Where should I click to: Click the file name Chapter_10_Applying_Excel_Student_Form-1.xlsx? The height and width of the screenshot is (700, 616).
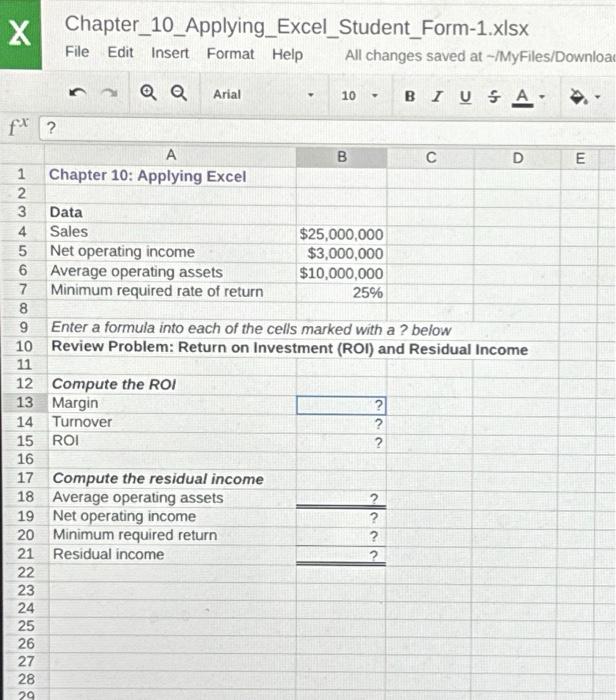pos(296,27)
